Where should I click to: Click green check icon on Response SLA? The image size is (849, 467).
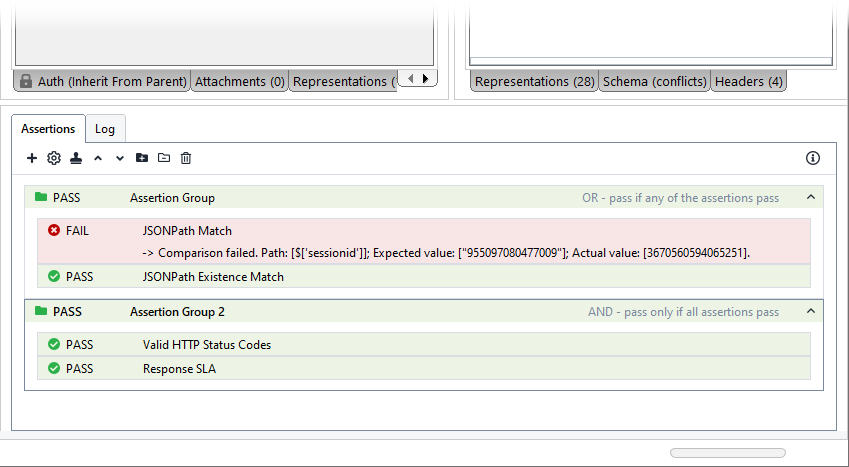(x=54, y=368)
